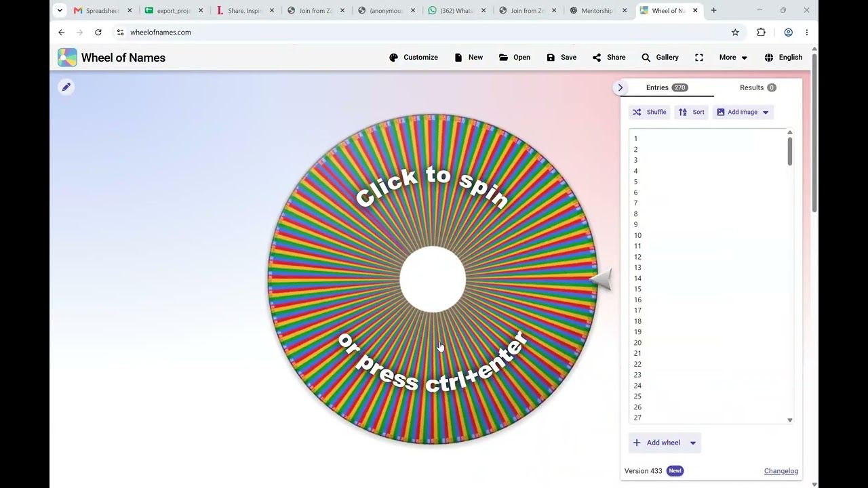Open Chrome profile icon
Screen dimensions: 868x488
coord(788,32)
